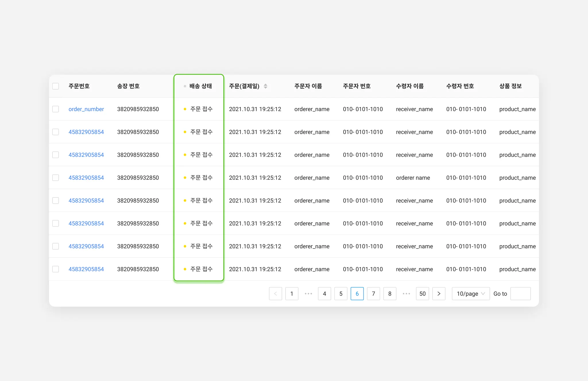Open the 45832905854 link in second row

point(86,132)
